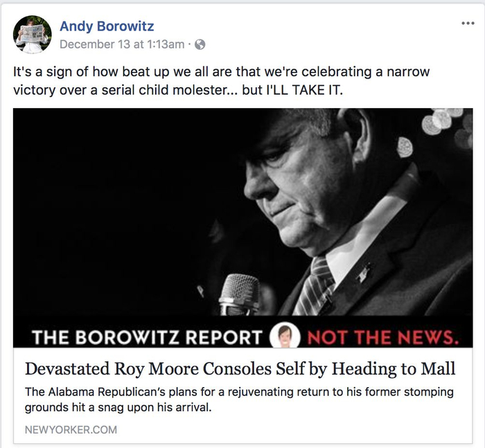Visit the NEWYORKER.COM source link
The width and height of the screenshot is (485, 448).
pyautogui.click(x=71, y=430)
